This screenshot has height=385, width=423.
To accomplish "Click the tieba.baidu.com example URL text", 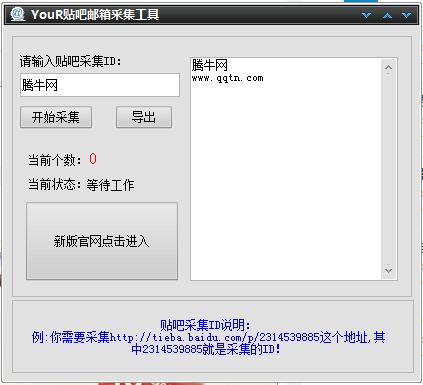I will [x=215, y=337].
